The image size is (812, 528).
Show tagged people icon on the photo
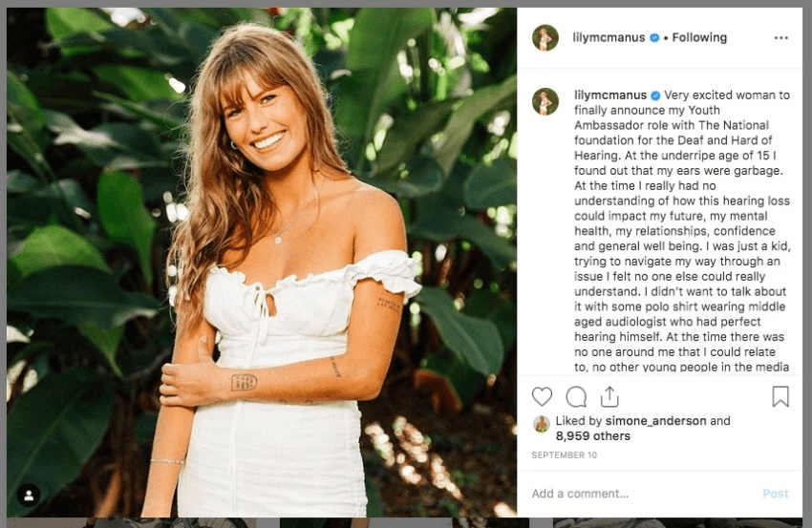(30, 496)
